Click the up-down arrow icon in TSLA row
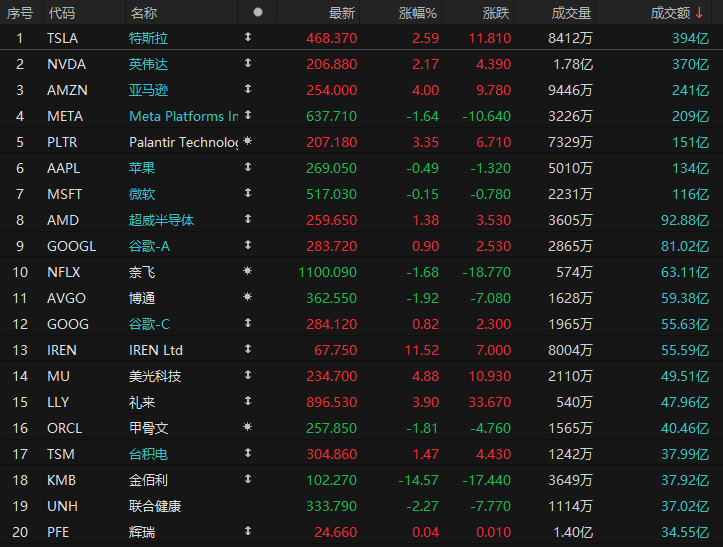 point(248,37)
